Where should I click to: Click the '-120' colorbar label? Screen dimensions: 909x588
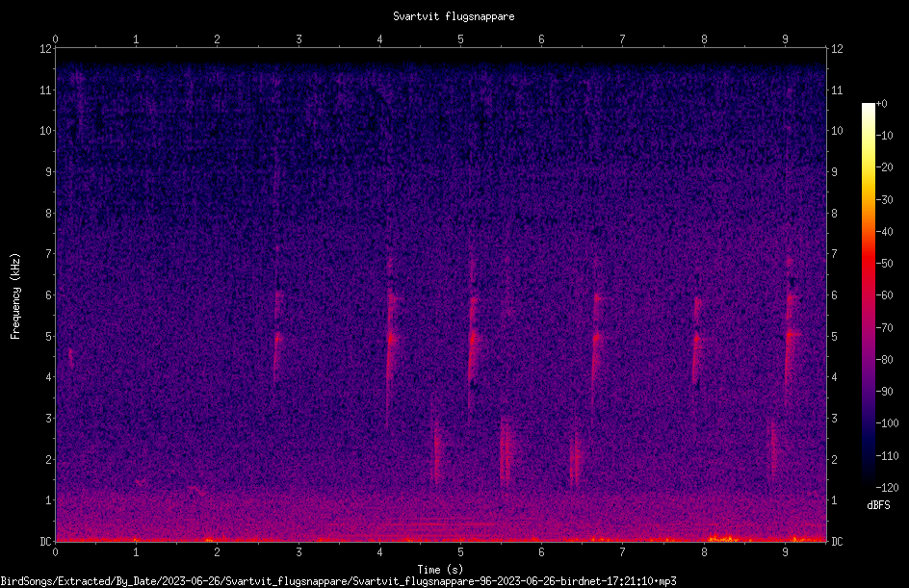click(x=887, y=488)
